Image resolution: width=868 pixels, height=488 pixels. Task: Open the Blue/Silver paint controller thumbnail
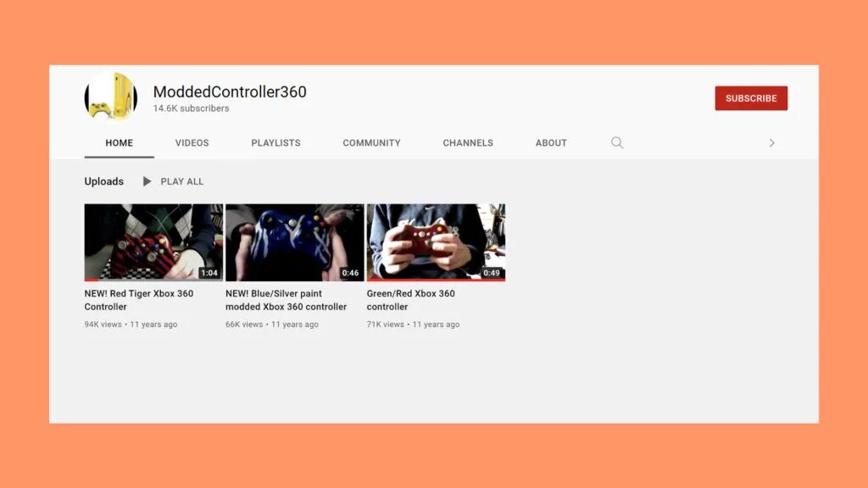click(x=294, y=242)
